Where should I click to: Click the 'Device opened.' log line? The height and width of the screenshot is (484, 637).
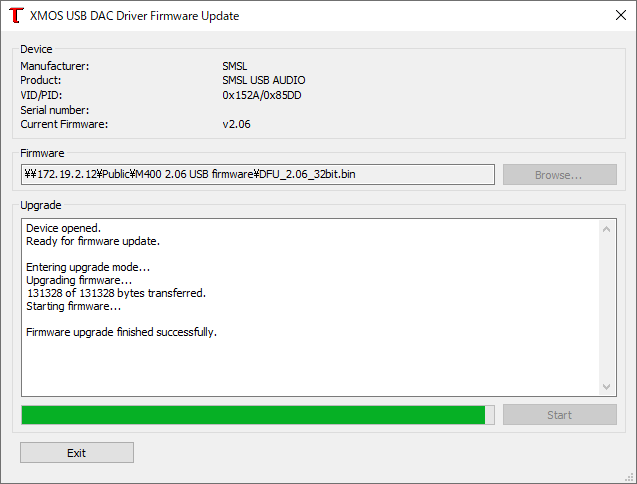[63, 228]
